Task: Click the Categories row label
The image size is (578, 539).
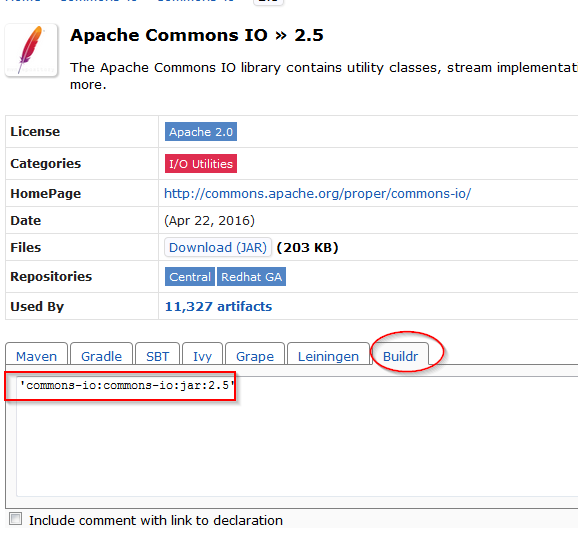Action: point(45,164)
